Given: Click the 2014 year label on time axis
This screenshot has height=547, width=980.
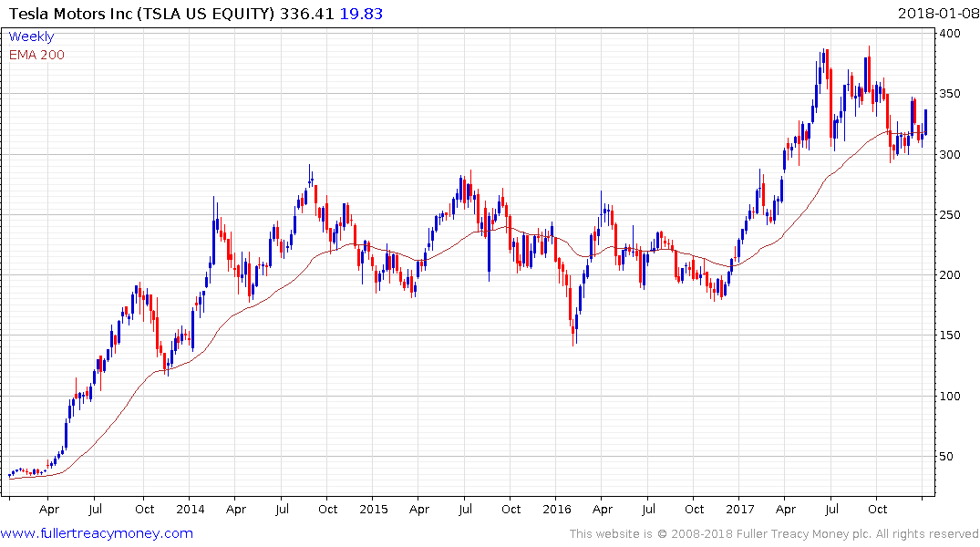Looking at the screenshot, I should click(x=191, y=509).
